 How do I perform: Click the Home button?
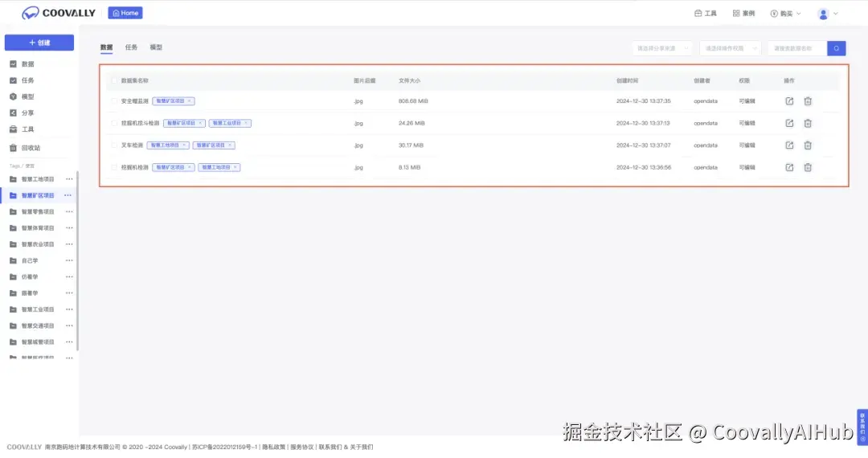[x=125, y=13]
